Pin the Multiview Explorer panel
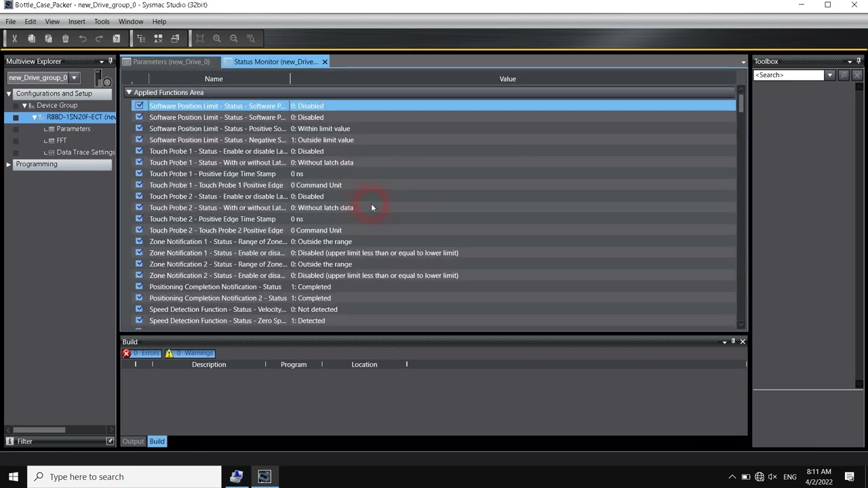 (111, 61)
